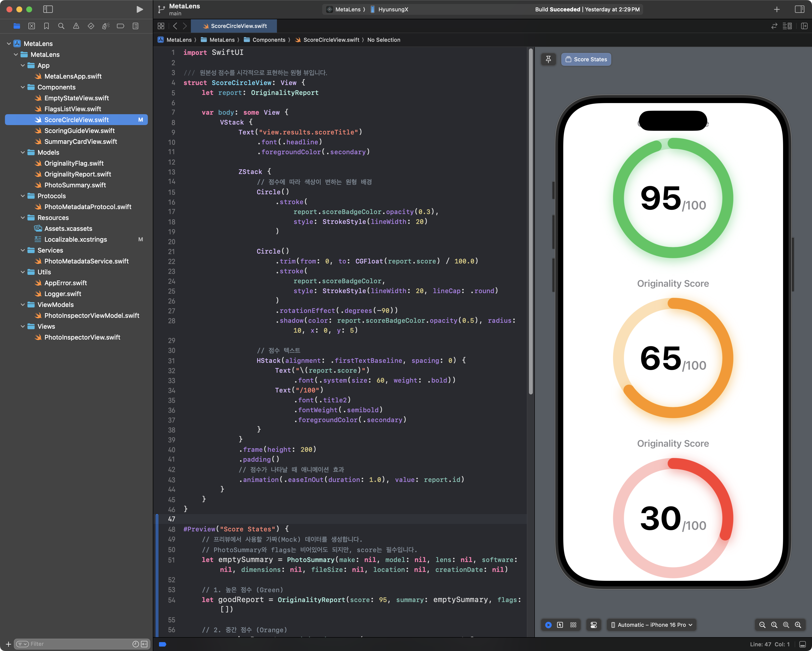
Task: Collapse the ViewModels group
Action: tap(23, 304)
